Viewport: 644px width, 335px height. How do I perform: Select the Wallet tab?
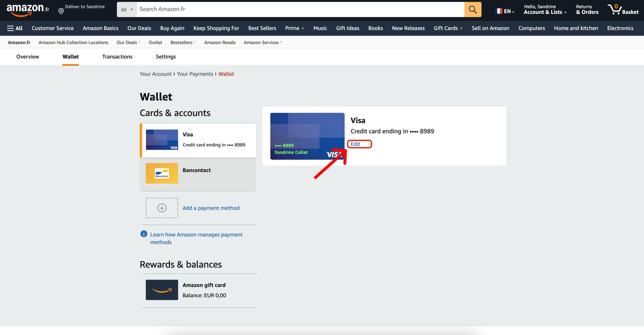pyautogui.click(x=71, y=57)
